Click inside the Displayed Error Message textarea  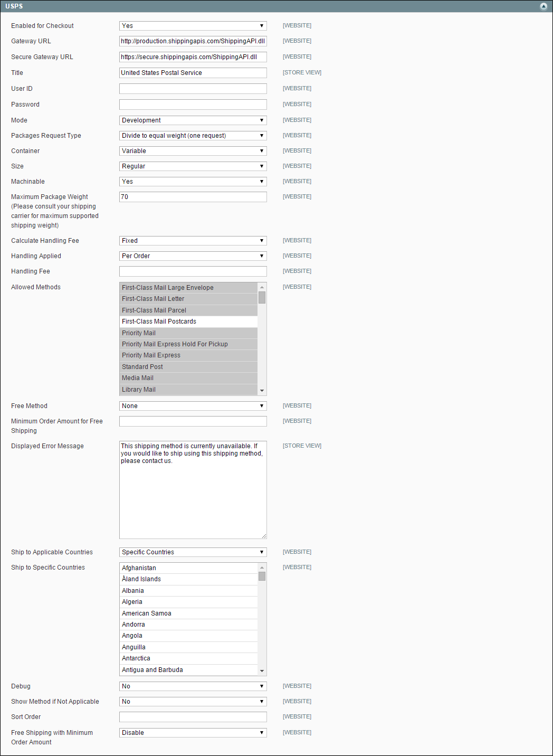click(193, 490)
